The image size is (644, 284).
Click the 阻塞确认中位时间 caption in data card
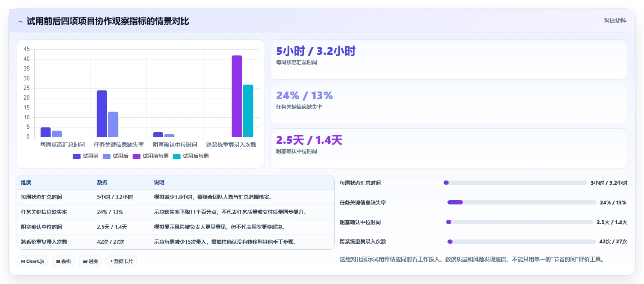click(x=297, y=151)
